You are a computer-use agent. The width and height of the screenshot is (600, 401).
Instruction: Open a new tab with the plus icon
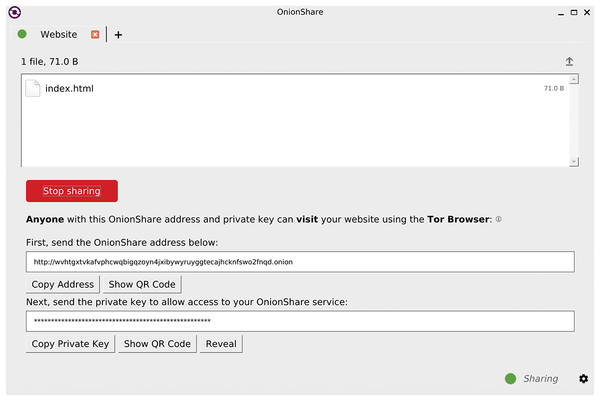118,35
